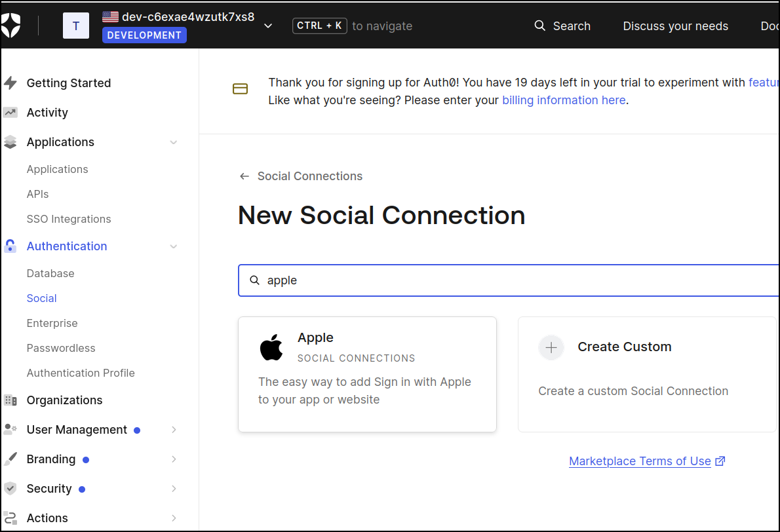Follow the billing information here link
This screenshot has height=532, width=780.
click(x=564, y=100)
